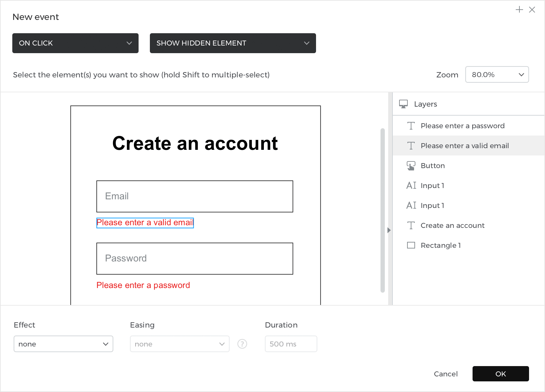This screenshot has height=392, width=545.
Task: Click the Button layer's hand icon
Action: (x=411, y=165)
